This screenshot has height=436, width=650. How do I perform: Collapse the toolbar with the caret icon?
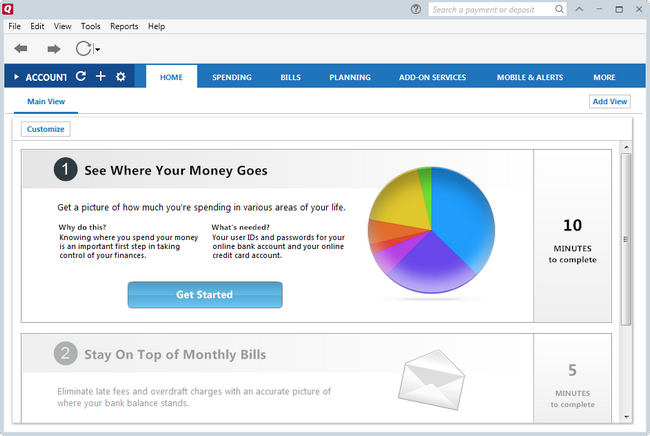click(x=579, y=9)
